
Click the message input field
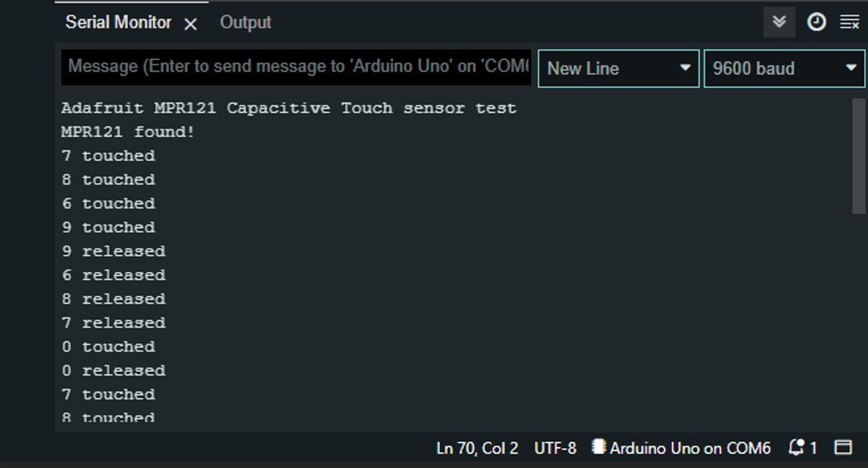[x=296, y=67]
